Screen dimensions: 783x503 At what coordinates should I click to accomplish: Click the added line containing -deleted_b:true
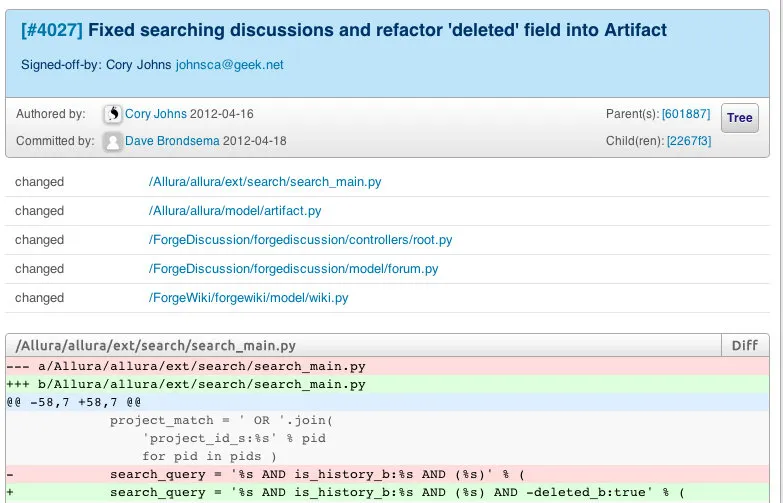pyautogui.click(x=396, y=493)
